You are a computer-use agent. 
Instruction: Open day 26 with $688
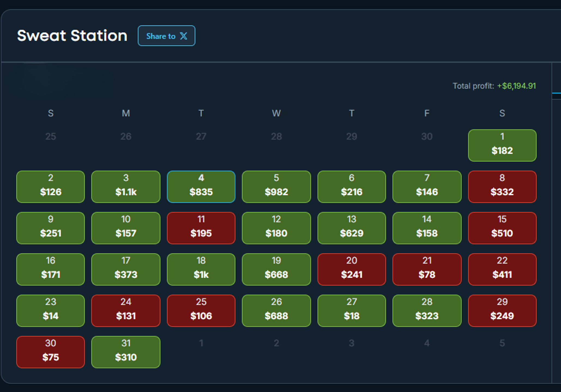click(x=276, y=311)
